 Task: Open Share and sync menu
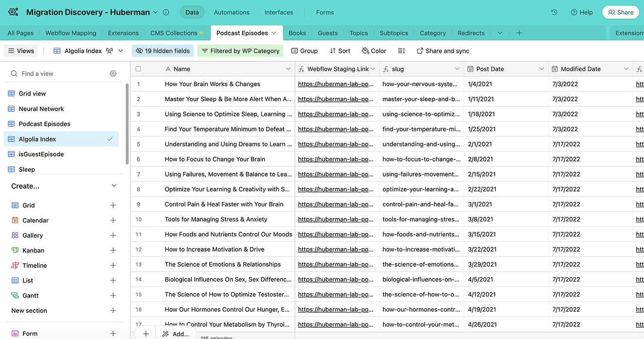pos(443,51)
